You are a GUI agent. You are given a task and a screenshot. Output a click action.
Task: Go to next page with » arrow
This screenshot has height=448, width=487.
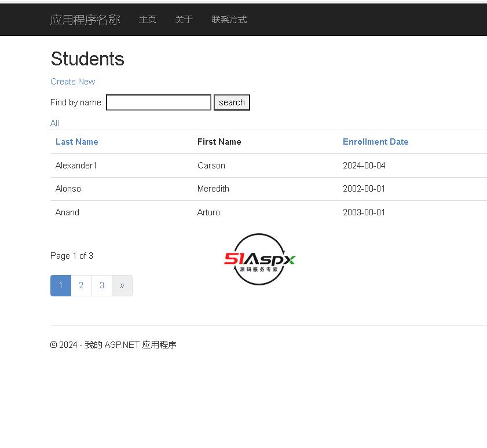(x=122, y=285)
